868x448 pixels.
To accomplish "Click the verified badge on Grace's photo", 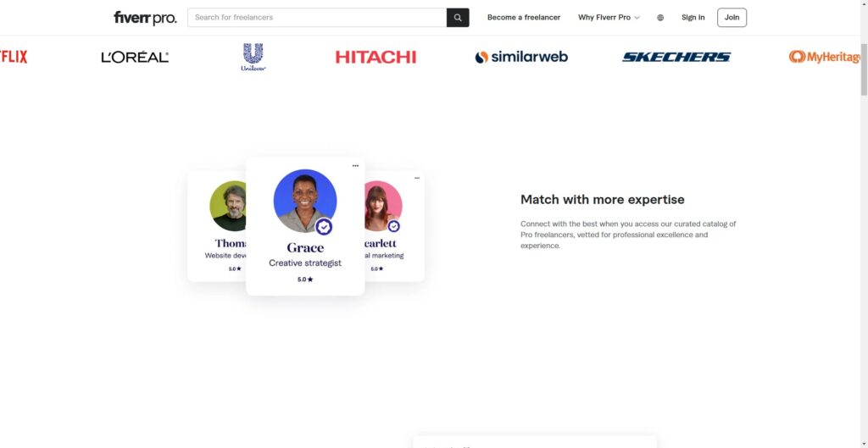I will (x=324, y=227).
